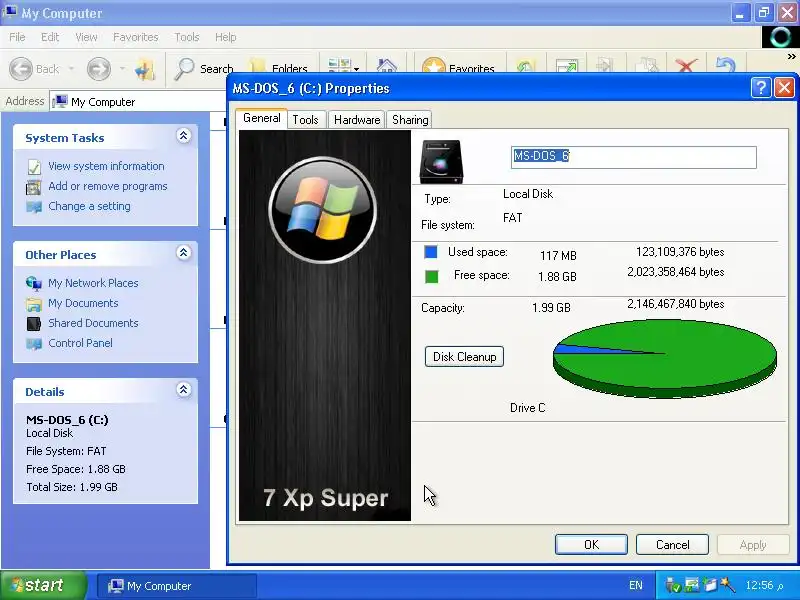This screenshot has width=800, height=600.
Task: Click Add or remove programs link
Action: coord(108,186)
